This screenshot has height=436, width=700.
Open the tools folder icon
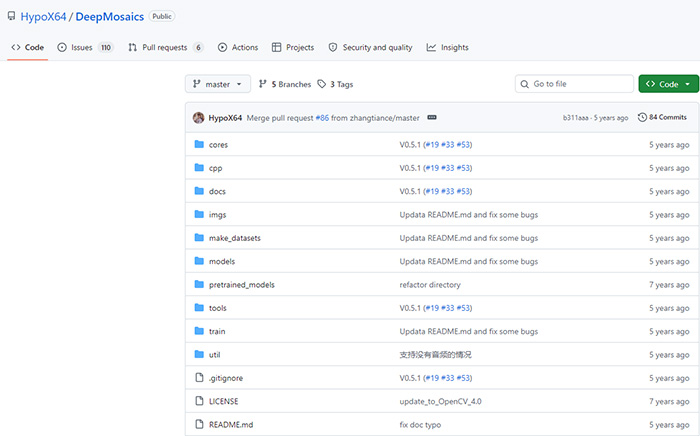199,307
